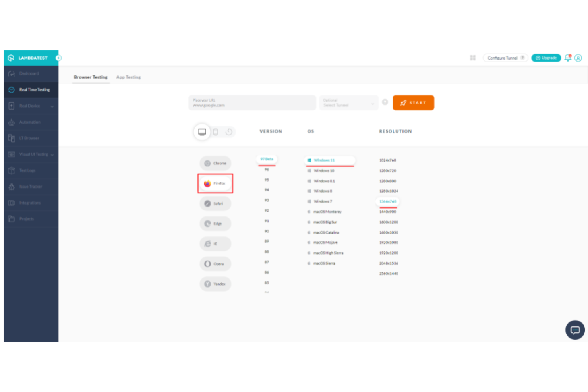This screenshot has width=588, height=392.
Task: Select the 1920x1080 resolution option
Action: 388,242
